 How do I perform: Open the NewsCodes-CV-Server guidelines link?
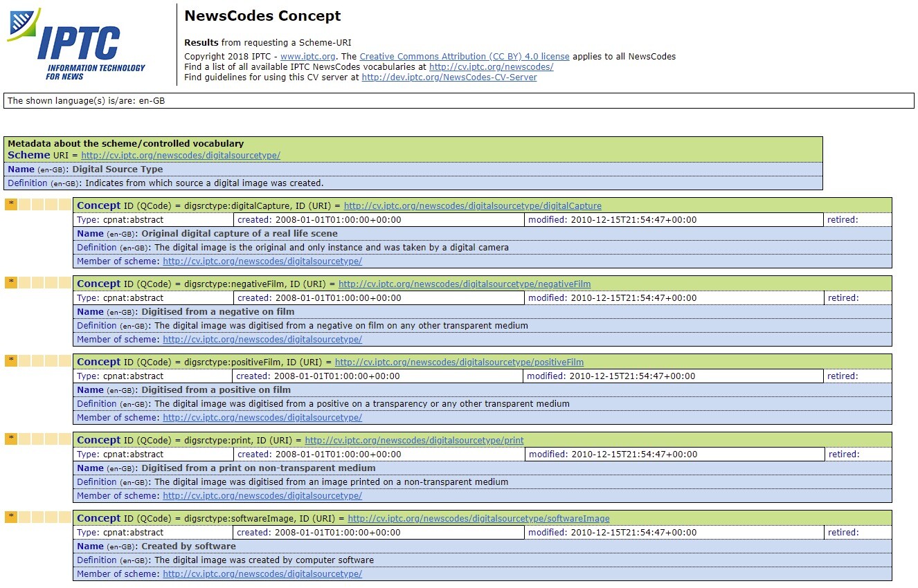pyautogui.click(x=449, y=77)
